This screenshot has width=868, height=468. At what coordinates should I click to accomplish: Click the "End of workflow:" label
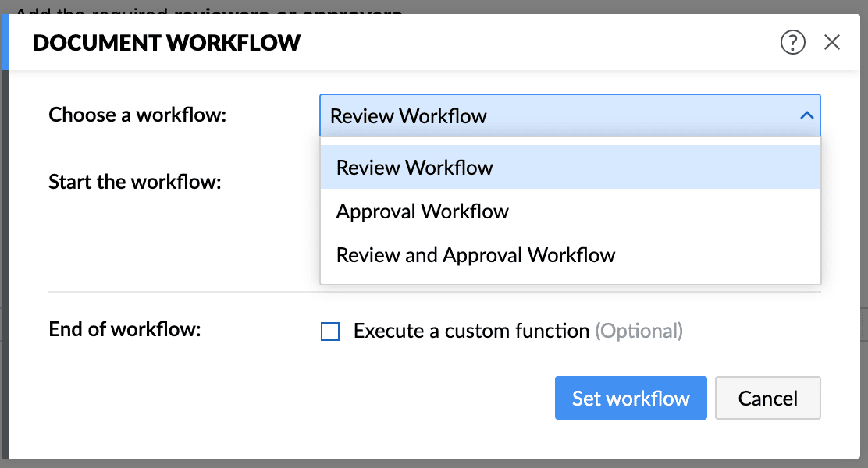point(125,329)
